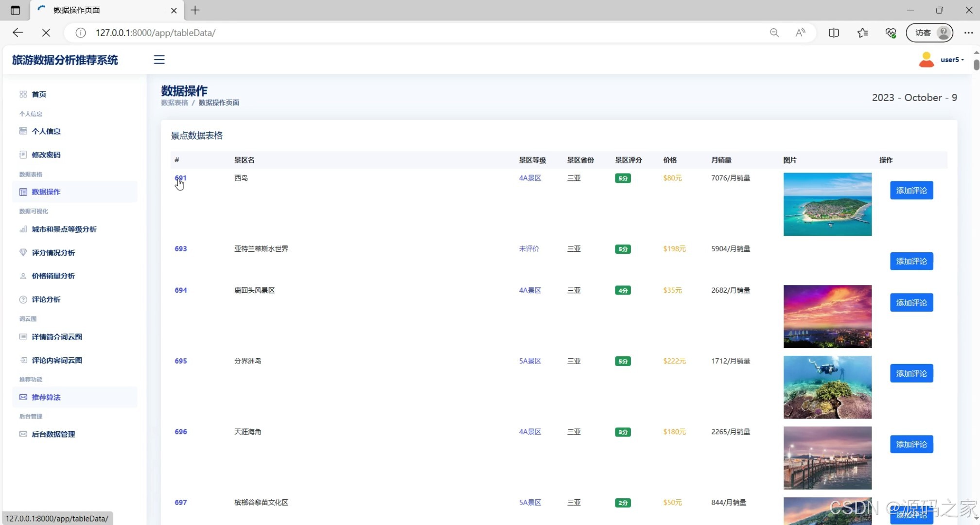Click the 分界洲岛 diving photo thumbnail
Viewport: 980px width, 525px height.
pos(827,387)
